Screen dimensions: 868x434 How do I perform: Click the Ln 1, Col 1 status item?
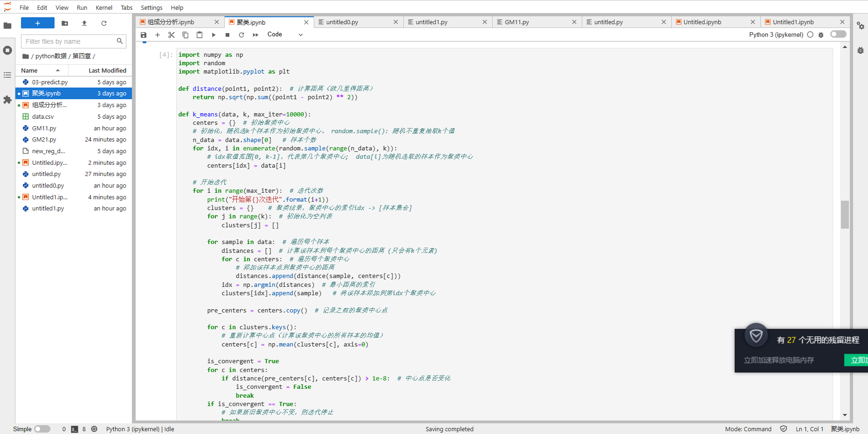[x=809, y=429]
